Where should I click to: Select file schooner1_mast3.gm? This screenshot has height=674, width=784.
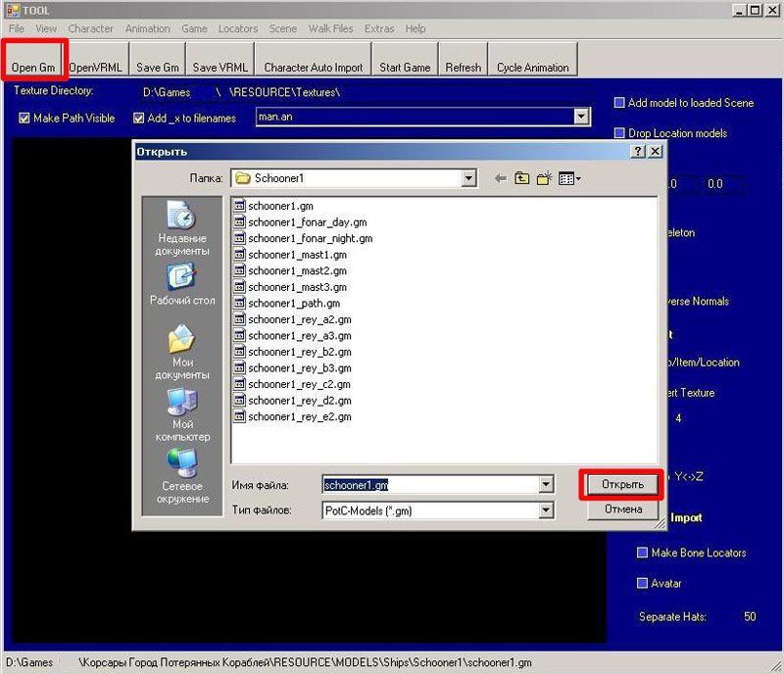290,287
